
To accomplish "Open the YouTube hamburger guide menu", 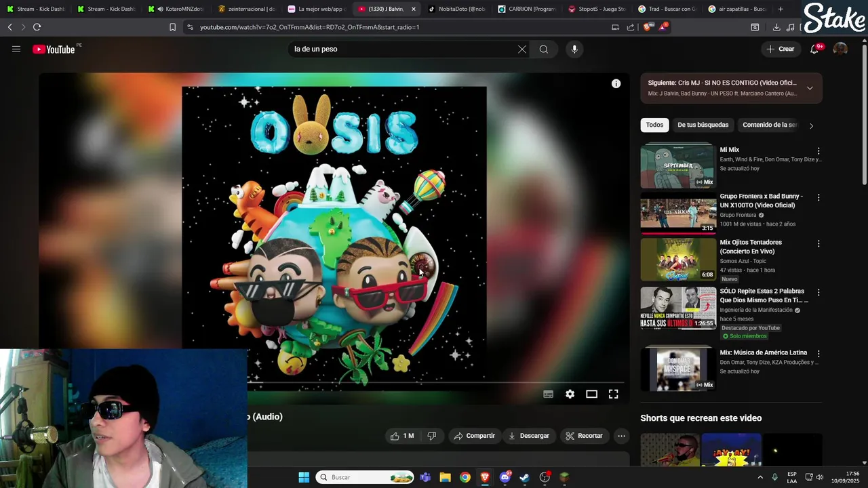I will point(16,49).
